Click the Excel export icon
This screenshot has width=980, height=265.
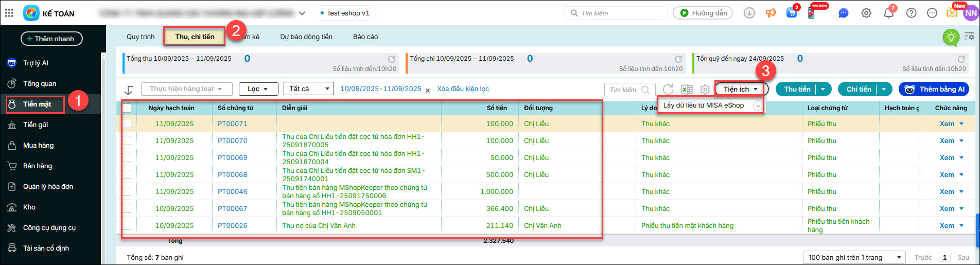tap(687, 90)
